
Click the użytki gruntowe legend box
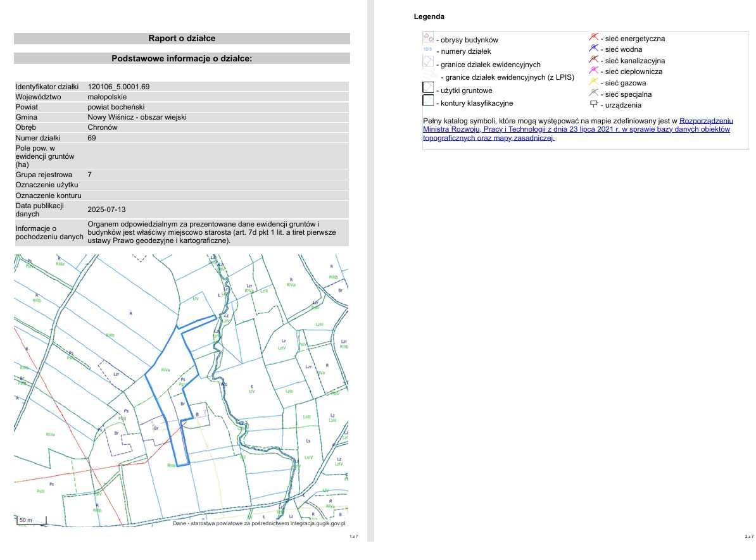(x=428, y=87)
